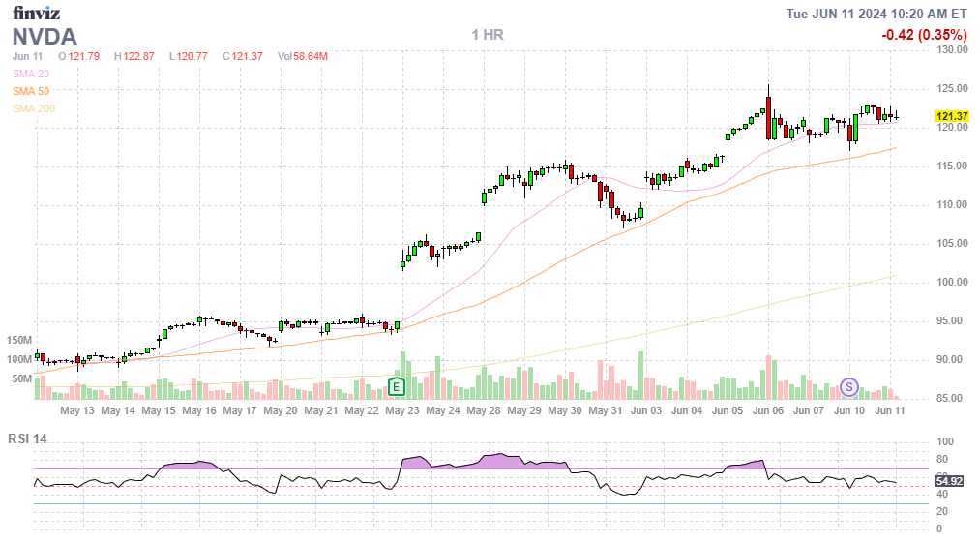Toggle the SMA 50 legend label
Viewport: 980px width, 544px height.
[x=30, y=91]
